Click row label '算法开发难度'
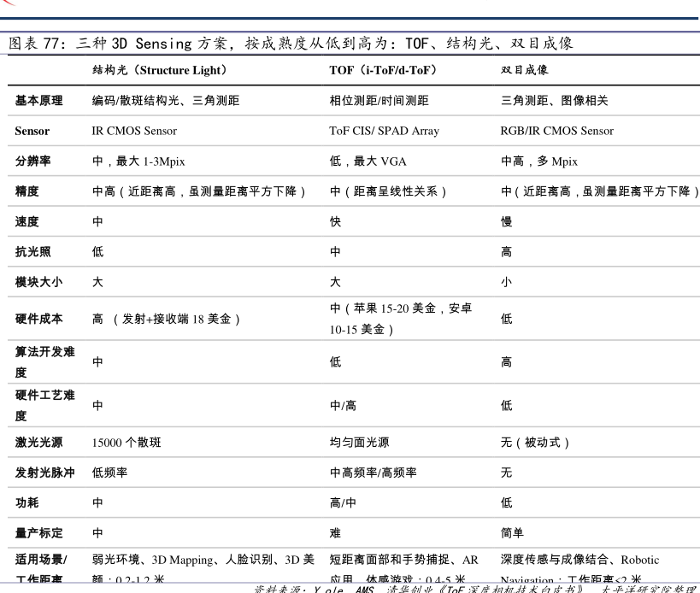700x593 pixels. coord(44,362)
